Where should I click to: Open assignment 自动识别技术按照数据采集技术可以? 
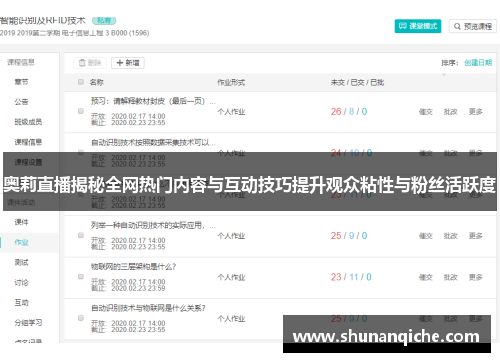click(153, 143)
